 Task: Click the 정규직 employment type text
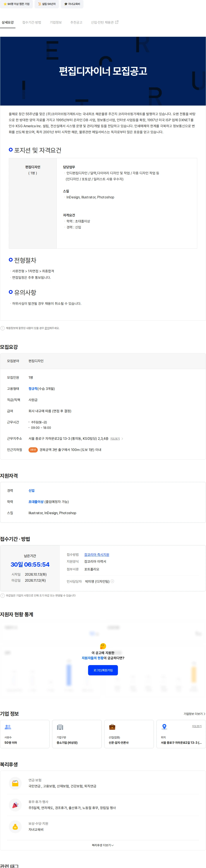tap(33, 389)
